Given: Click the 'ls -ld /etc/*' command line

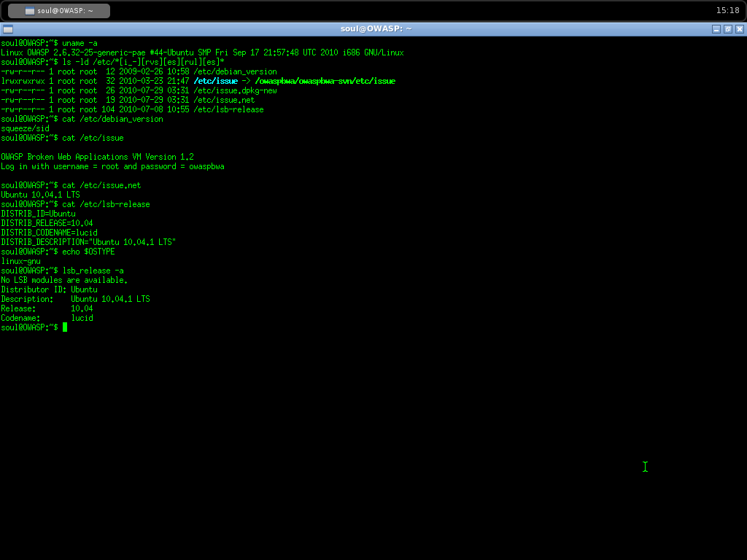Looking at the screenshot, I should (112, 62).
